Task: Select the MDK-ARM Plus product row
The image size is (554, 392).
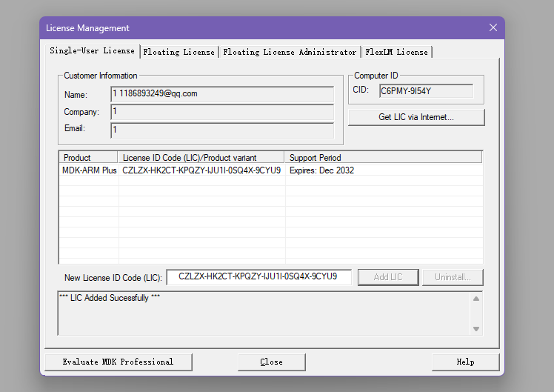Action: tap(270, 170)
